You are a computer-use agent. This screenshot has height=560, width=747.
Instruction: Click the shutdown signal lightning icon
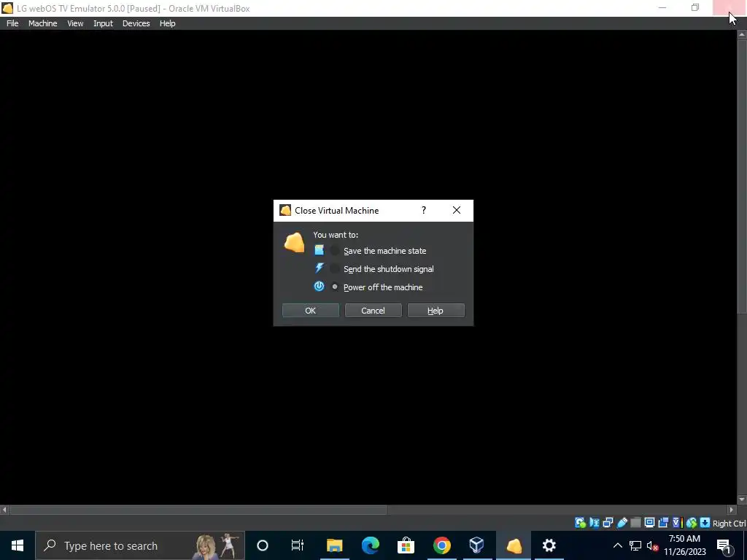[x=320, y=268]
